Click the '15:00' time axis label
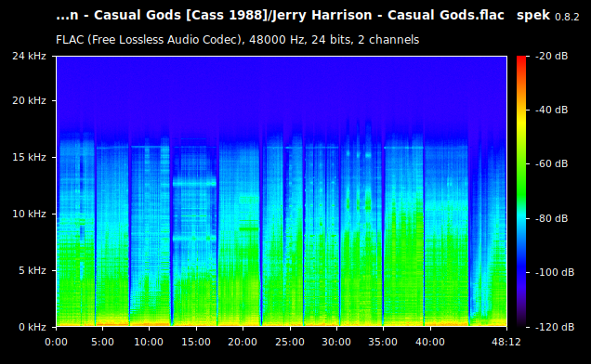The image size is (591, 364). [196, 342]
